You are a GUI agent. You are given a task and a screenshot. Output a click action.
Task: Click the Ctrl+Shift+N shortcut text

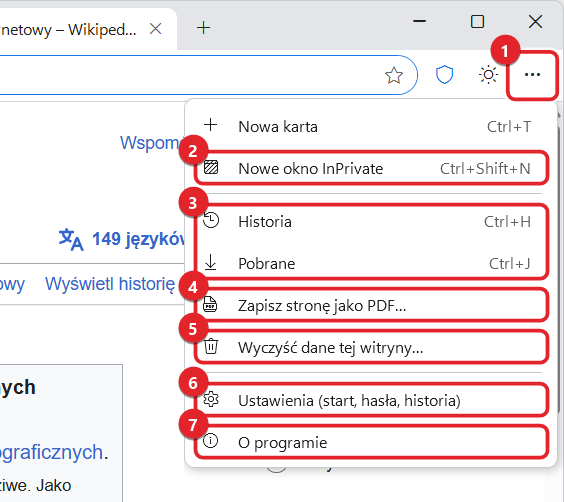point(485,169)
